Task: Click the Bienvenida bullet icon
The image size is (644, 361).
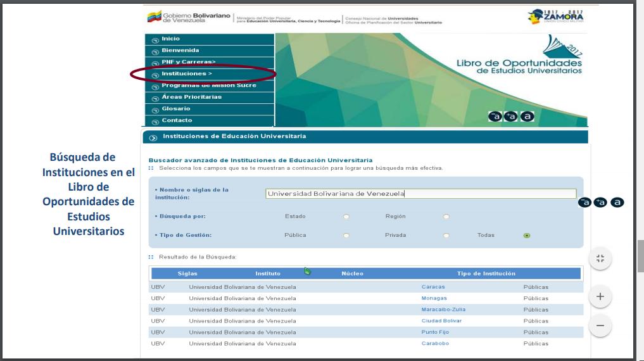Action: [155, 52]
